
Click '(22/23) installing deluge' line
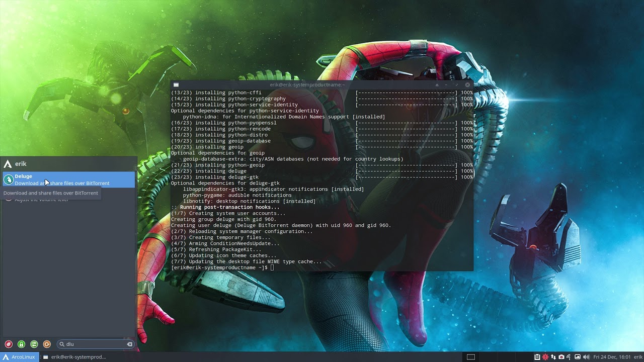(x=322, y=171)
